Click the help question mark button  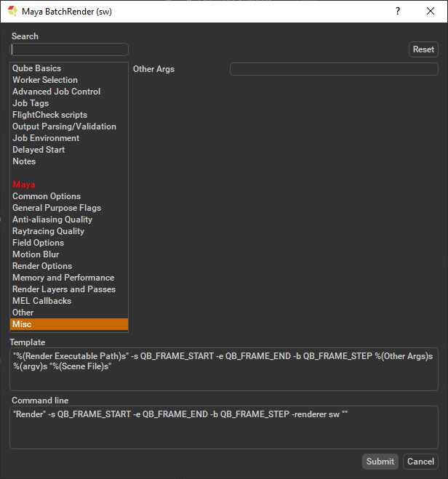397,12
